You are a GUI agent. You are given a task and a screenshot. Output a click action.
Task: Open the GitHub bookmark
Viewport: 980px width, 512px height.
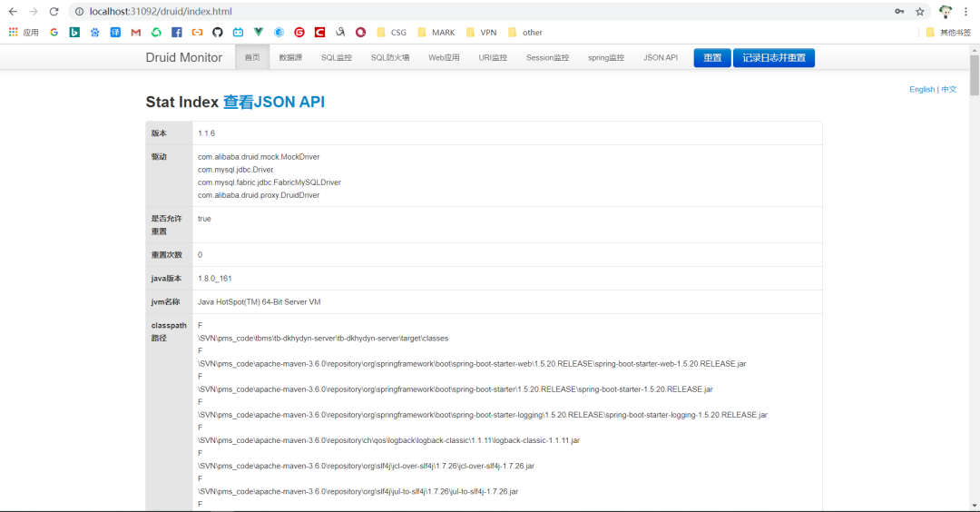[218, 33]
